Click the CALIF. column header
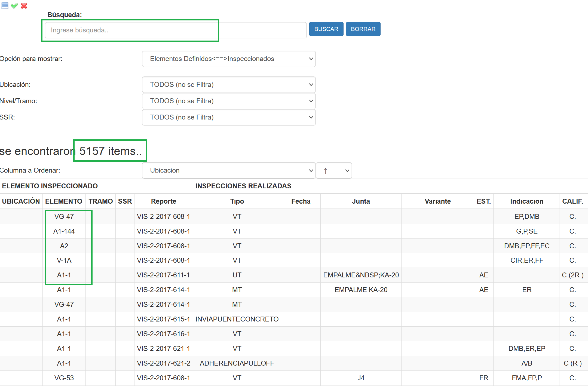The image size is (588, 386). 572,201
